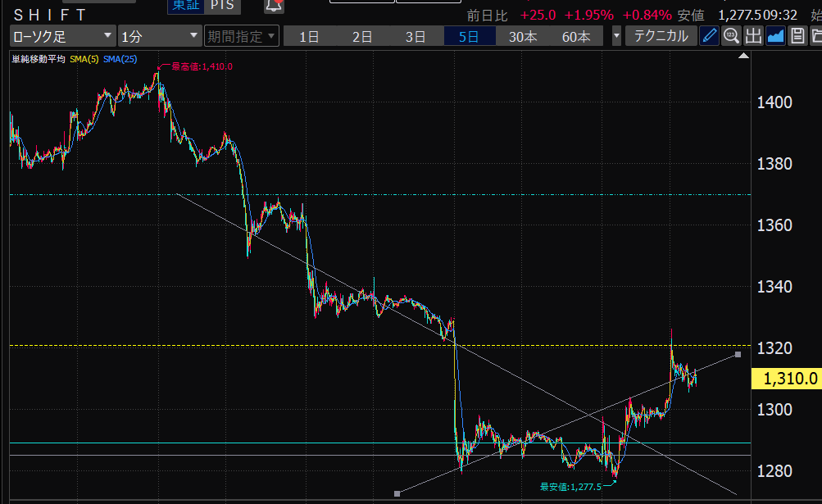This screenshot has width=822, height=504.
Task: Switch market to PTS
Action: coord(221,6)
